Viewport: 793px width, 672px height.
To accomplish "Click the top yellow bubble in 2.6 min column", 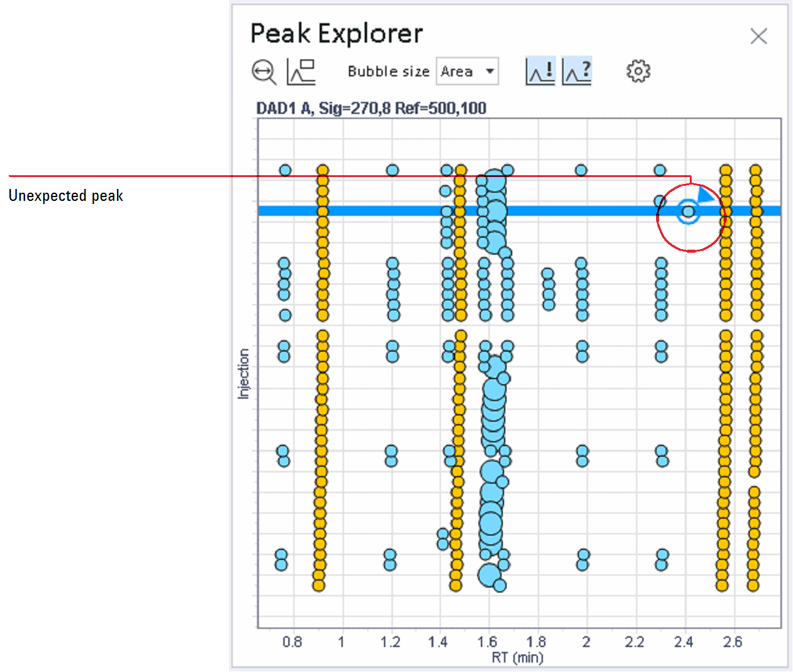I will tap(725, 170).
